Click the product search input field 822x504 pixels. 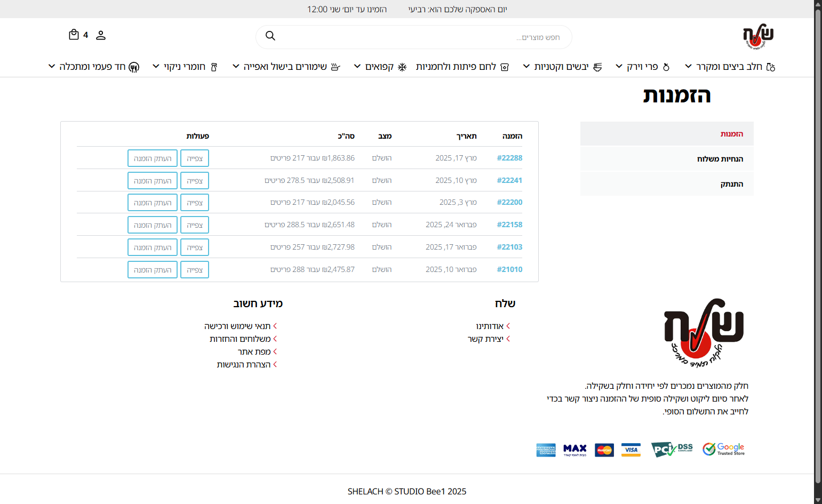(414, 37)
